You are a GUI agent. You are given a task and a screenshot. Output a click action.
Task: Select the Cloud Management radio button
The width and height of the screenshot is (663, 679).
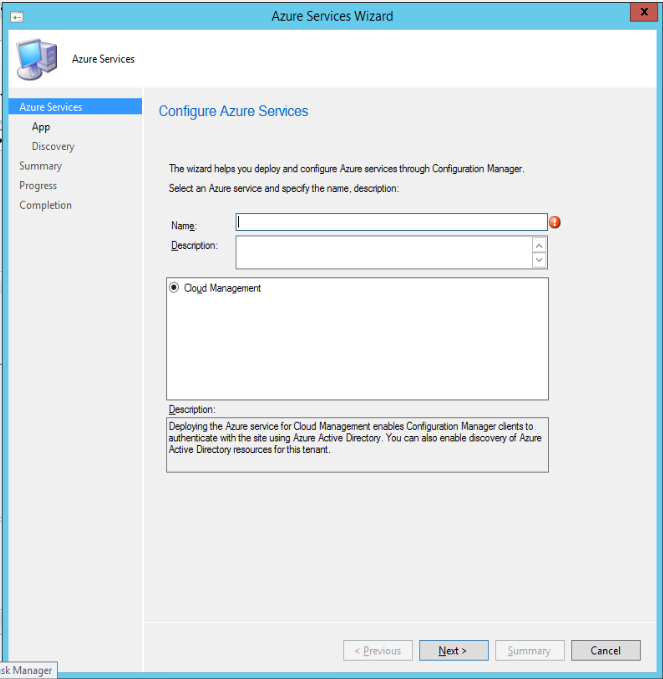pyautogui.click(x=174, y=288)
